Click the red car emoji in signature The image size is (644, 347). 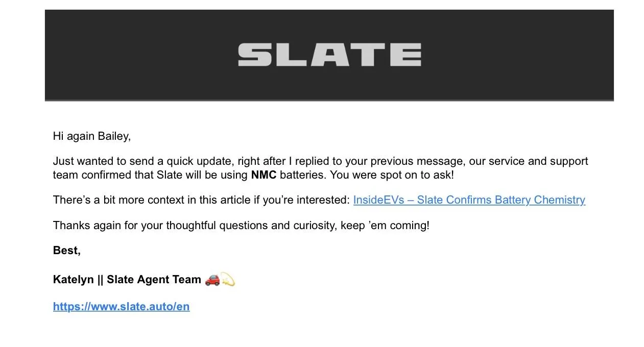pos(212,280)
